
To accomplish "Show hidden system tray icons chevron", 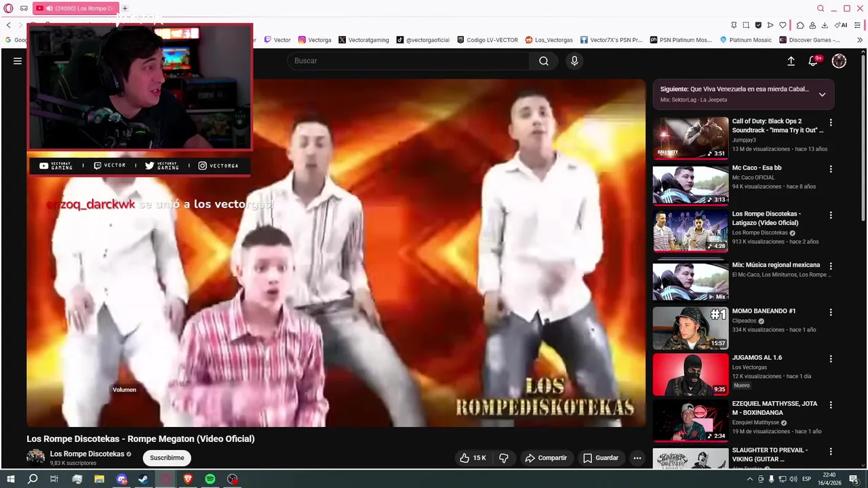I will pos(751,479).
